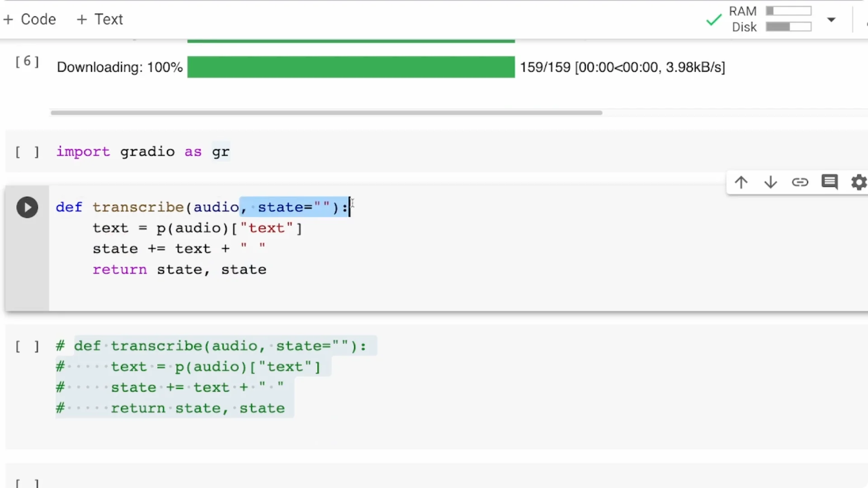Screen dimensions: 868x488
Task: Click the empty brackets of the import cell
Action: tap(27, 152)
